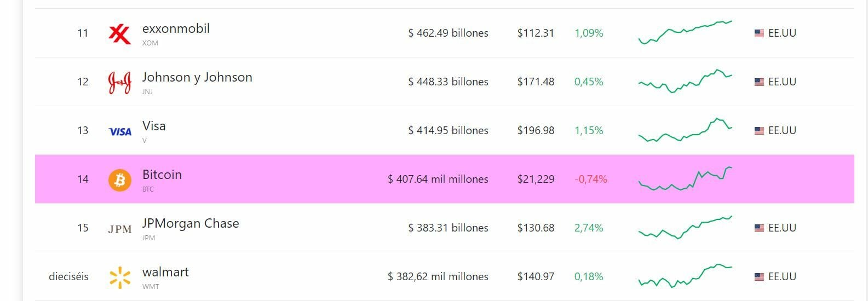
Task: Click the Visa logo icon
Action: click(x=120, y=131)
